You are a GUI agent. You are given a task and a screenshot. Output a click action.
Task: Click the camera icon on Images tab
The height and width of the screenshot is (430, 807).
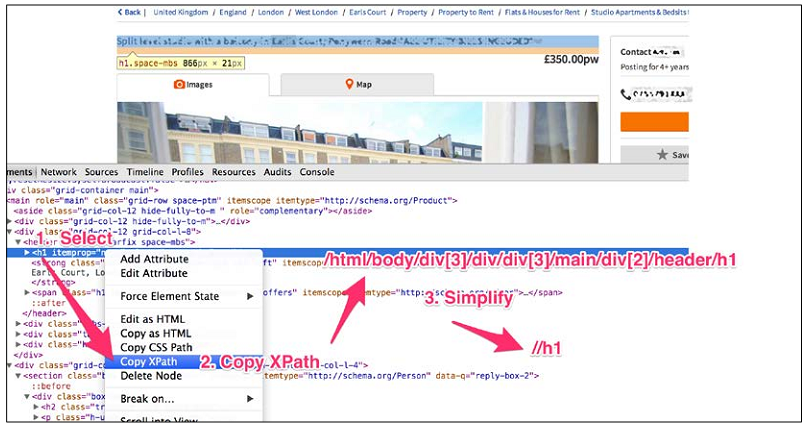pos(179,85)
